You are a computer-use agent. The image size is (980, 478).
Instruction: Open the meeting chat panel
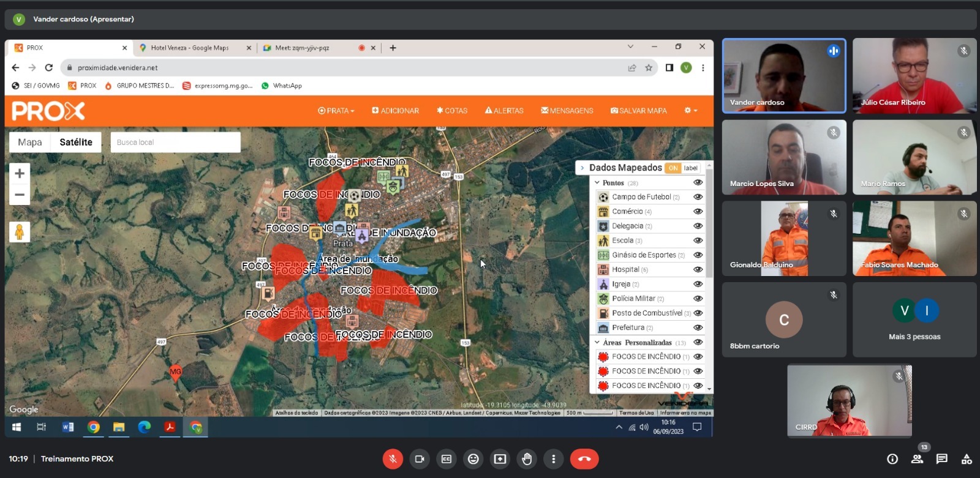point(941,459)
